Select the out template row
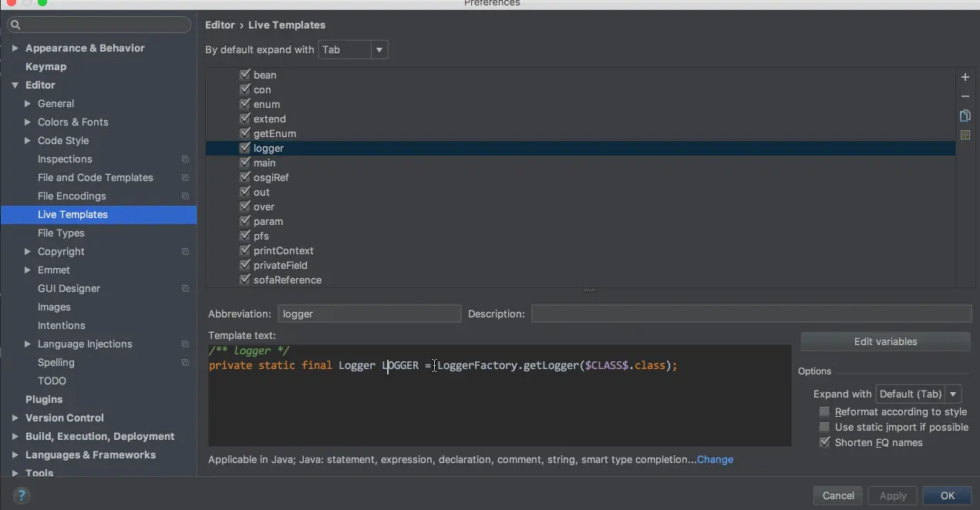980x510 pixels. point(581,192)
